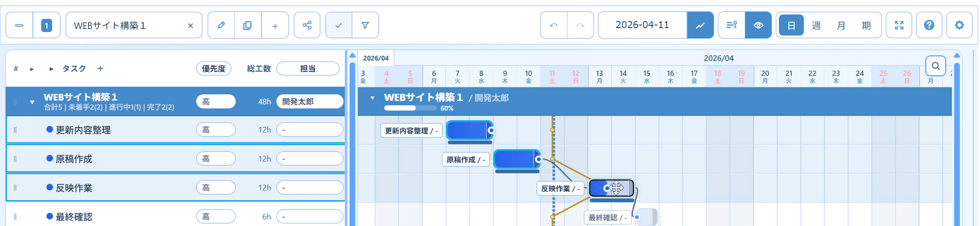Image resolution: width=980 pixels, height=226 pixels.
Task: Click the fullscreen expand icon
Action: click(899, 25)
